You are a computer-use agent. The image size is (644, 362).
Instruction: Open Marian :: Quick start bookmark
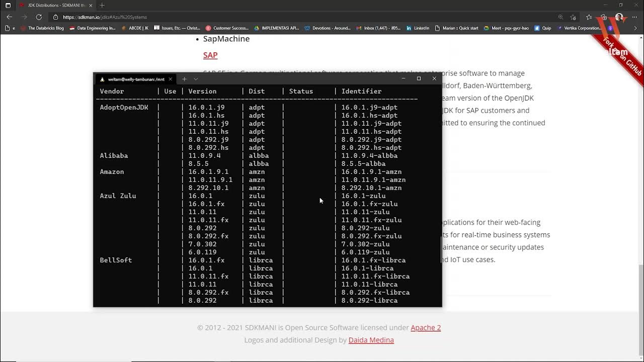point(456,28)
